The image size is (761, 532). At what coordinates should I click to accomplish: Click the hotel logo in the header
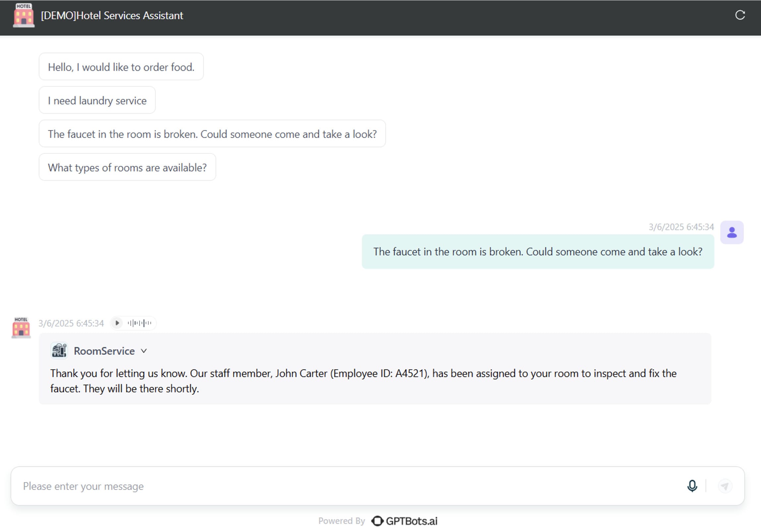[x=23, y=15]
